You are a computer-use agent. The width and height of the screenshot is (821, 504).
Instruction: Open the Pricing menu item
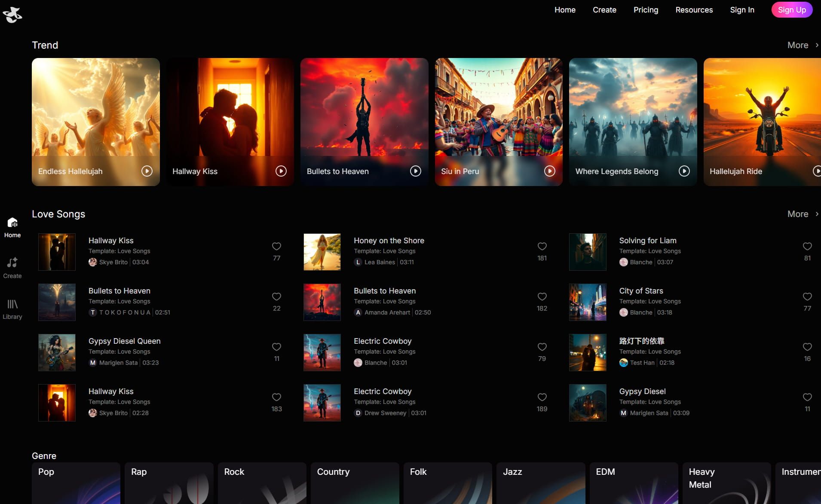click(x=646, y=10)
